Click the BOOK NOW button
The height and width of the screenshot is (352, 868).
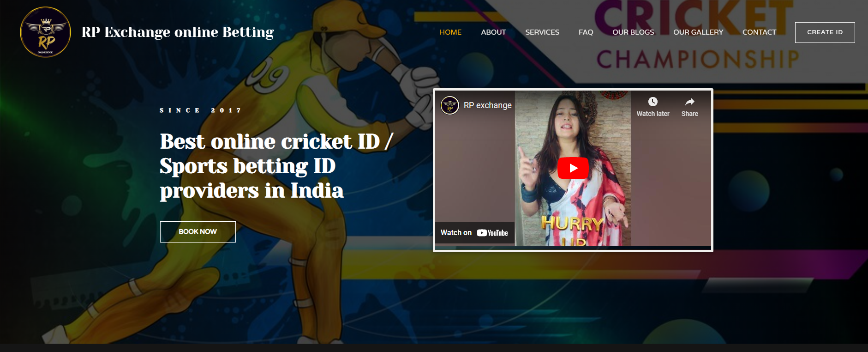click(x=198, y=231)
